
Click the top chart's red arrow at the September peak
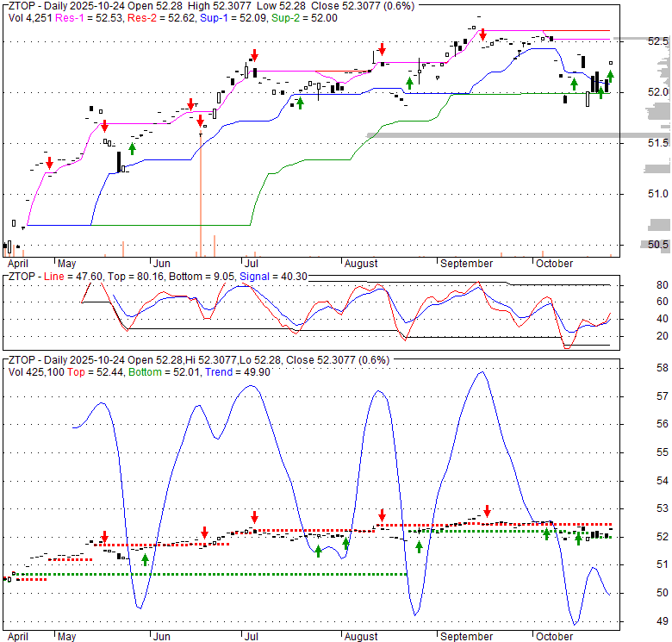[482, 35]
